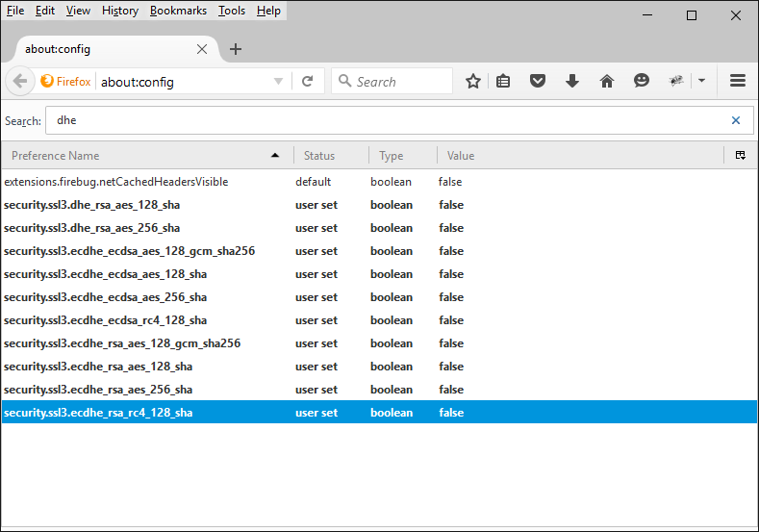Reload the current page
759x532 pixels.
click(307, 82)
